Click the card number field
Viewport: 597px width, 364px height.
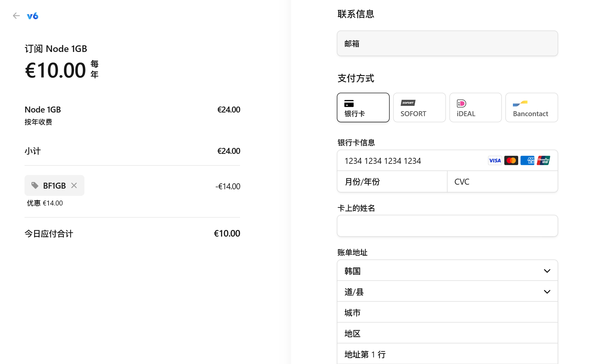(447, 160)
